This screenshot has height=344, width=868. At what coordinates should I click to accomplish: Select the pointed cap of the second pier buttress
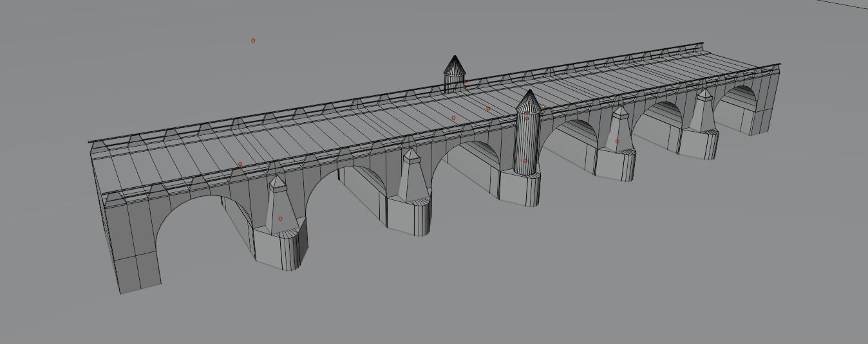[411, 156]
